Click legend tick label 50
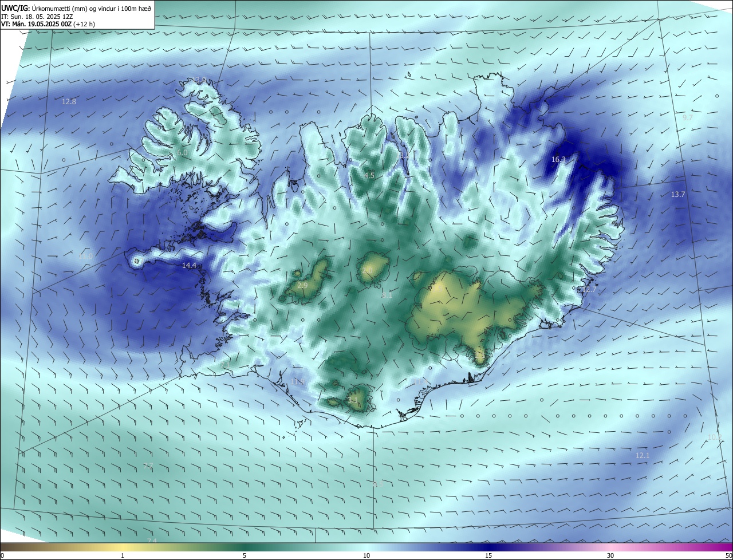Image resolution: width=733 pixels, height=560 pixels. (728, 555)
